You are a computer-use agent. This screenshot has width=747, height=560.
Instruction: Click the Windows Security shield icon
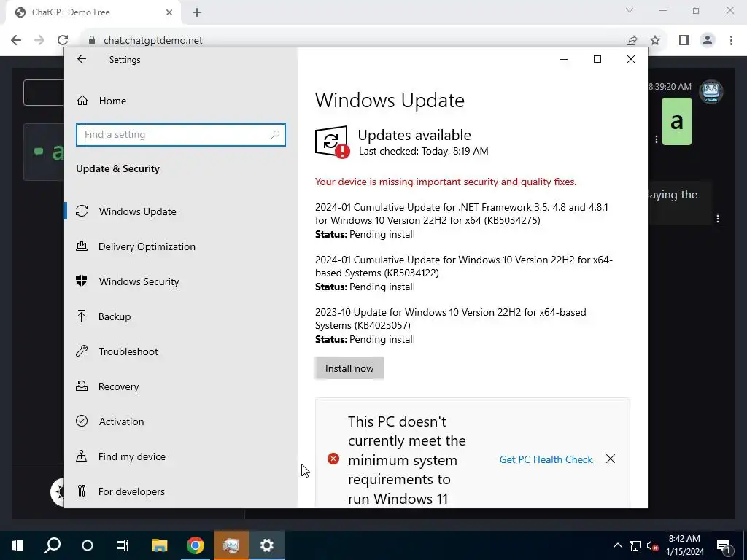click(82, 281)
